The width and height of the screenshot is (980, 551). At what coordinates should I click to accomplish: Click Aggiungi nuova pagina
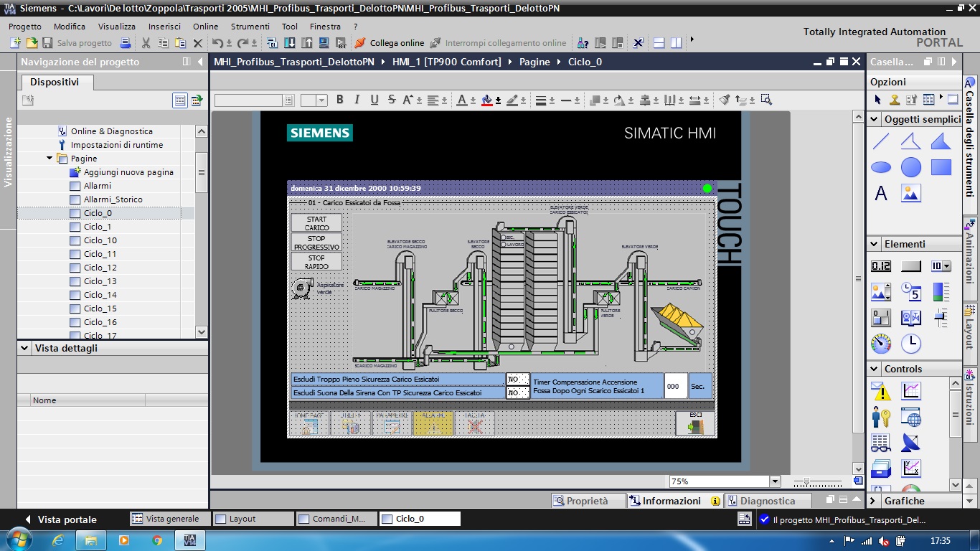pyautogui.click(x=128, y=172)
